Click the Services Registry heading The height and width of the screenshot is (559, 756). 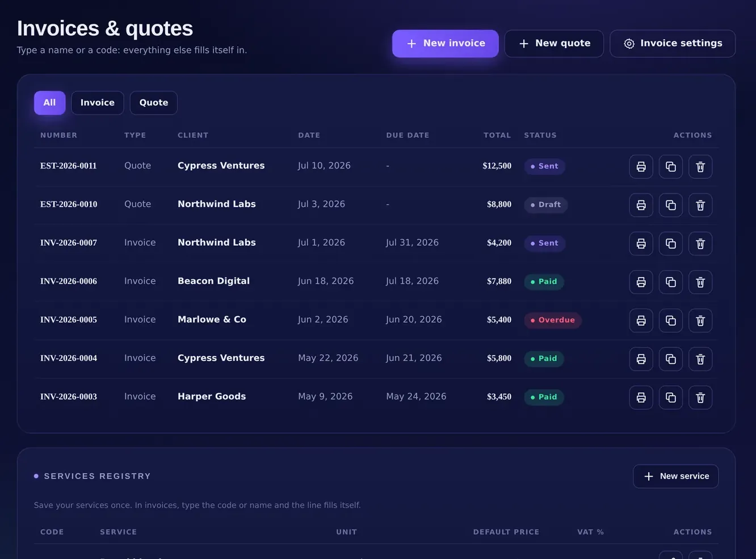(97, 476)
